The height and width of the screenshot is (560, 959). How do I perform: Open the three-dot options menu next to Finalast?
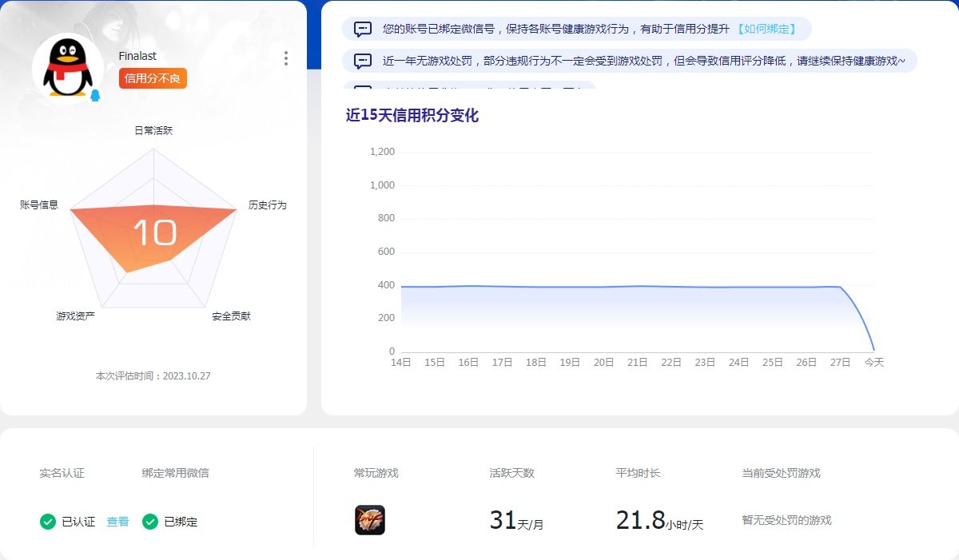point(285,58)
